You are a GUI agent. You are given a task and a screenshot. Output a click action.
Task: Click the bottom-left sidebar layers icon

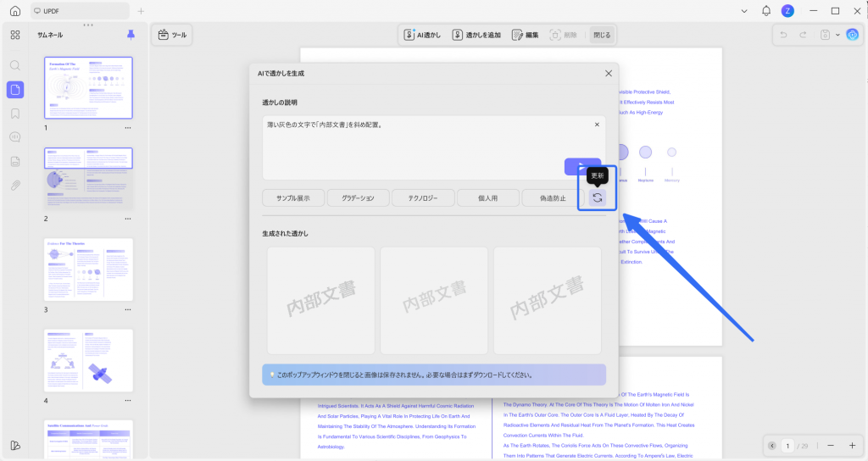point(15,446)
